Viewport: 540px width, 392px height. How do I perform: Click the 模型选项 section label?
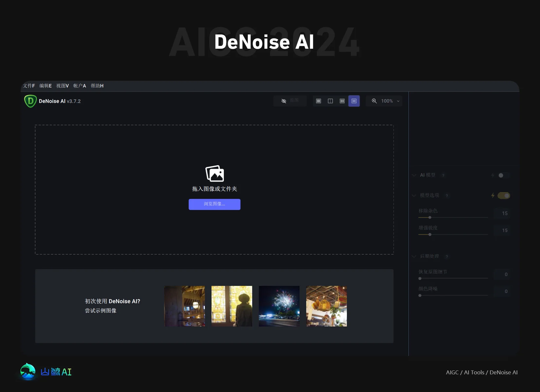click(429, 196)
